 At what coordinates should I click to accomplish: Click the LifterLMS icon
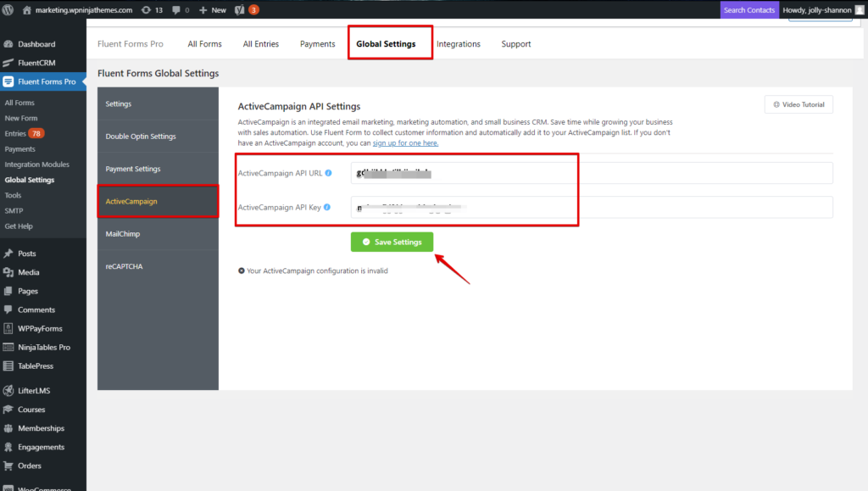(8, 391)
